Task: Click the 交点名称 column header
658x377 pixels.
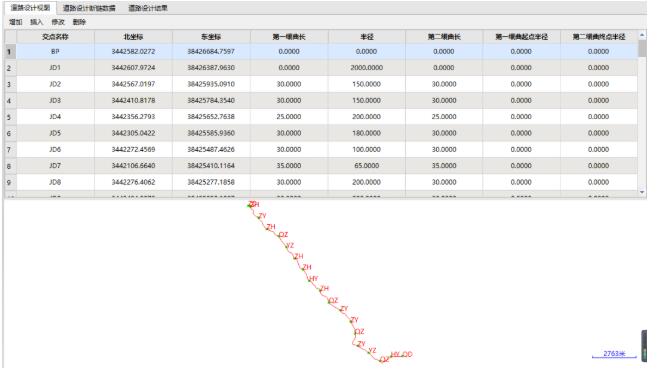Action: (55, 37)
